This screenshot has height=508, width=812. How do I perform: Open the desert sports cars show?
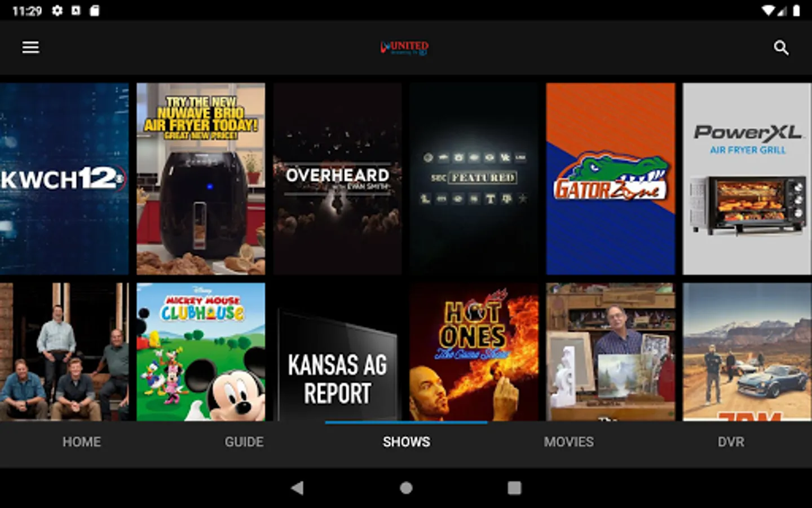pos(747,352)
